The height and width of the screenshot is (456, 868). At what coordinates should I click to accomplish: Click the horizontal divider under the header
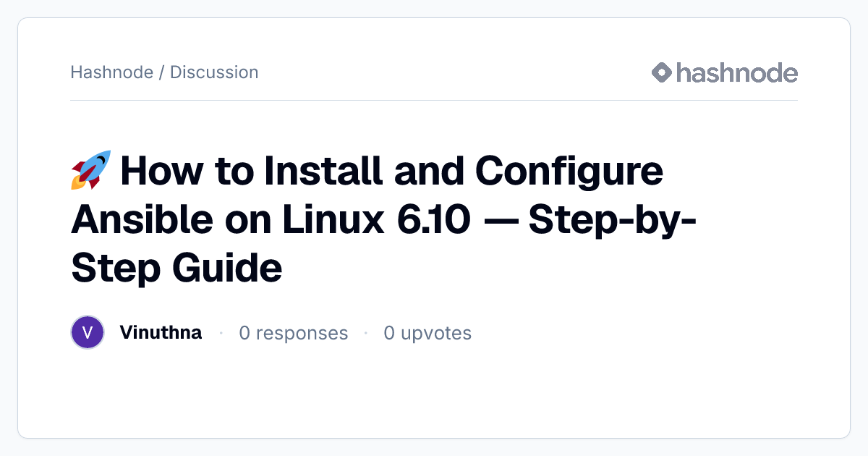point(434,100)
